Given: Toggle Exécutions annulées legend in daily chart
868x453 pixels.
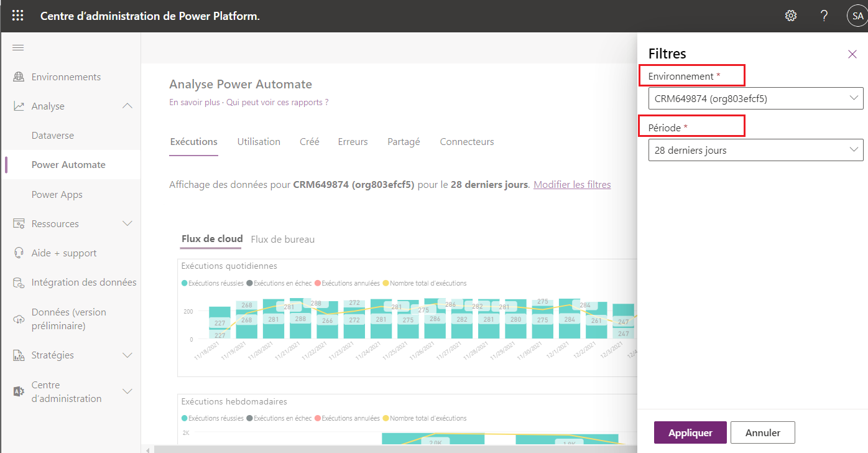Looking at the screenshot, I should [x=347, y=283].
